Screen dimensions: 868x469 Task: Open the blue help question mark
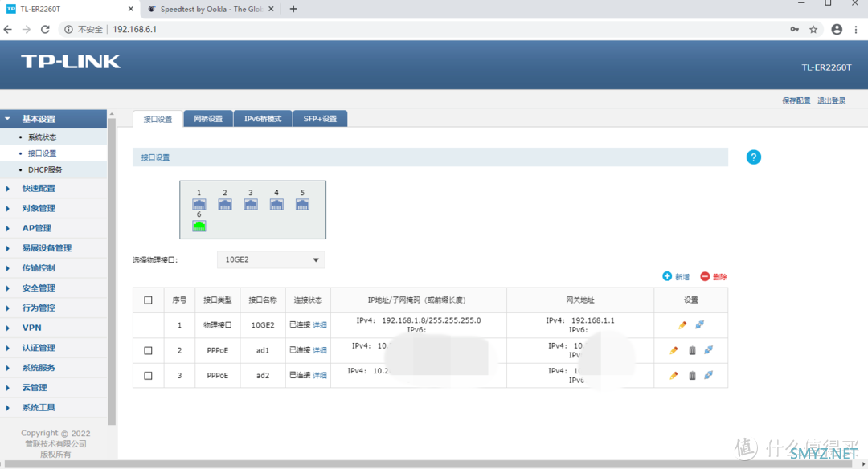(x=753, y=157)
